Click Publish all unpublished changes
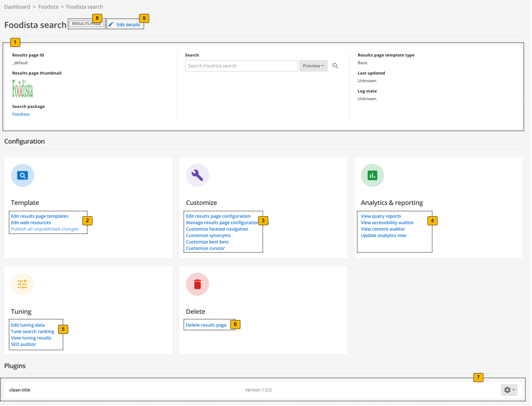Image resolution: width=532 pixels, height=406 pixels. 45,229
